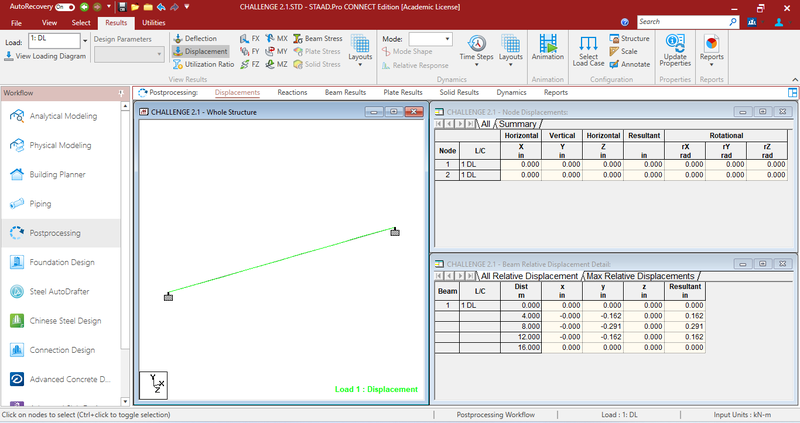Screen dimensions: 800x423
Task: Open Annotate configuration option
Action: coord(630,64)
